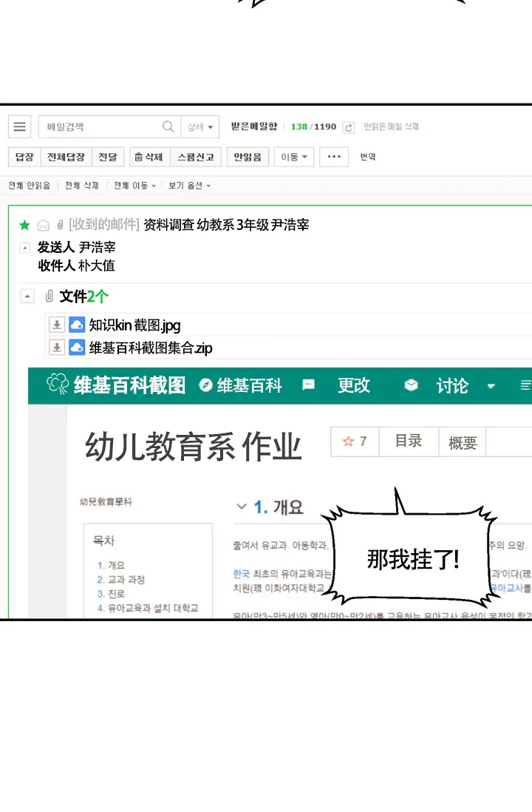Click the 维基百科 compass icon
The image size is (532, 812).
tap(205, 385)
